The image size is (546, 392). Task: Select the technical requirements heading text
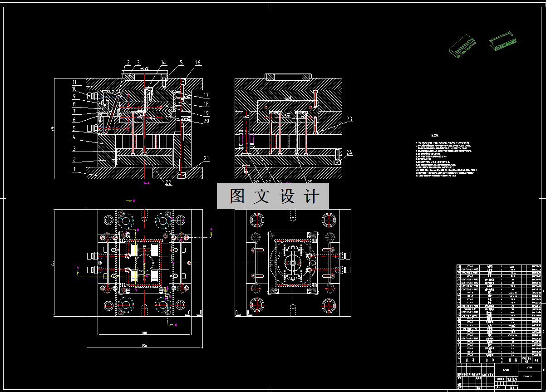(x=436, y=135)
